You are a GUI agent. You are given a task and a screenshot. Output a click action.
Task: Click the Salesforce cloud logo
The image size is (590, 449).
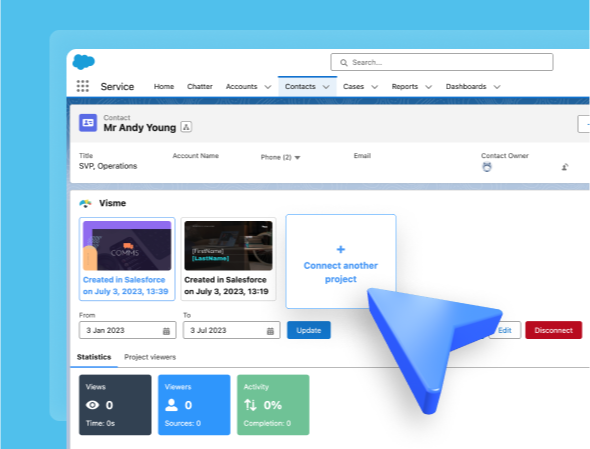(83, 62)
